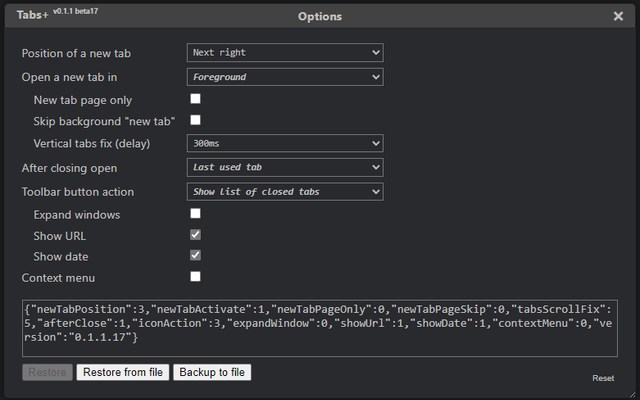The height and width of the screenshot is (400, 640).
Task: Enable the Expand windows checkbox
Action: pos(196,213)
